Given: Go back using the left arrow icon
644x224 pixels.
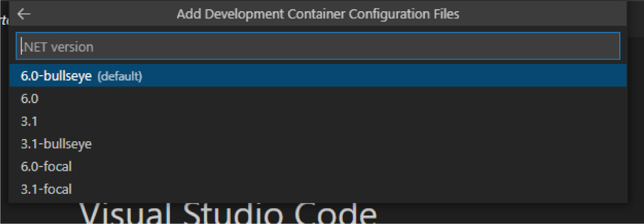Looking at the screenshot, I should pyautogui.click(x=24, y=14).
